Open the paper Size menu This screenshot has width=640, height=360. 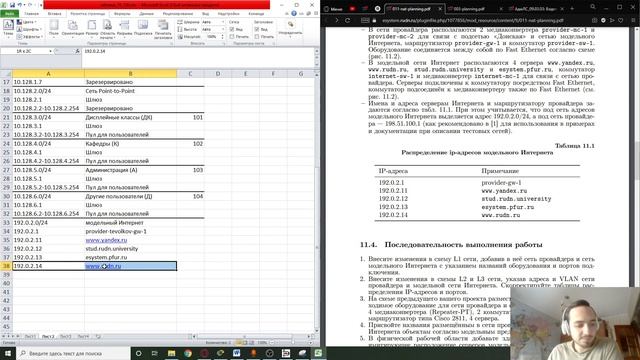(92, 29)
